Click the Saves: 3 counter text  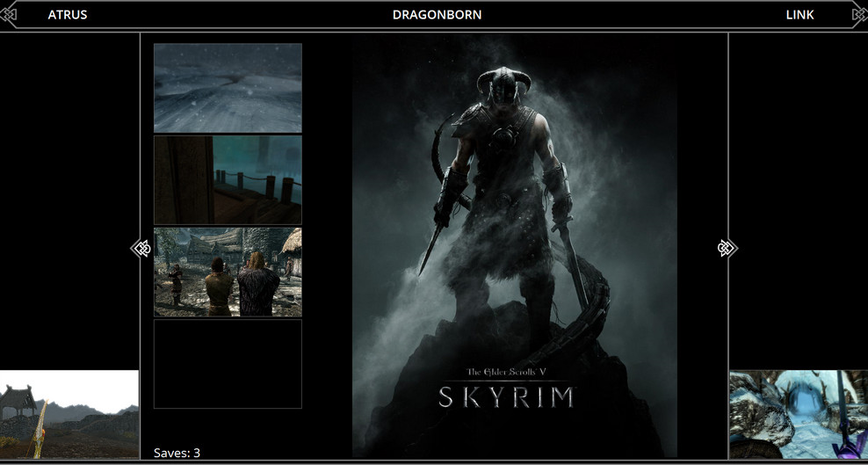click(x=177, y=453)
